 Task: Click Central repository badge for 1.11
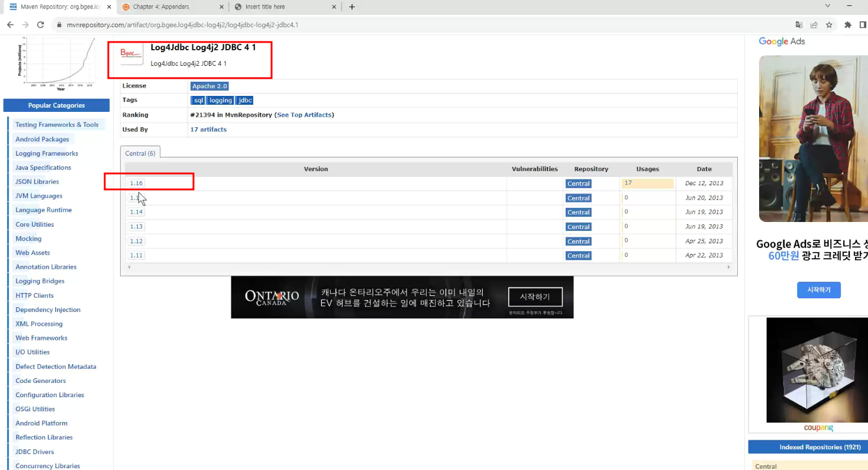coord(579,256)
